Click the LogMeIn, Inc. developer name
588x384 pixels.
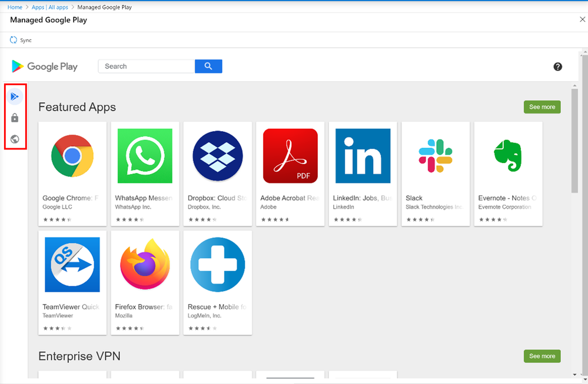point(205,315)
